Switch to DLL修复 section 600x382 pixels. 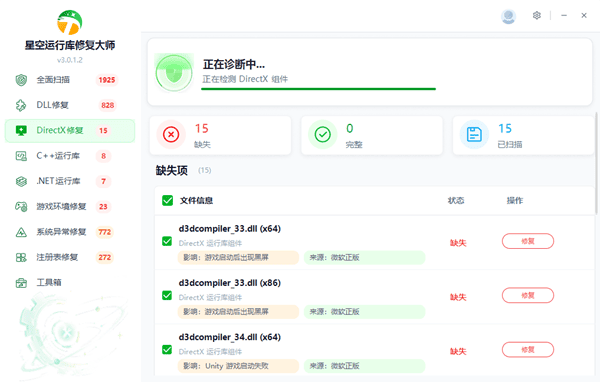pyautogui.click(x=70, y=105)
